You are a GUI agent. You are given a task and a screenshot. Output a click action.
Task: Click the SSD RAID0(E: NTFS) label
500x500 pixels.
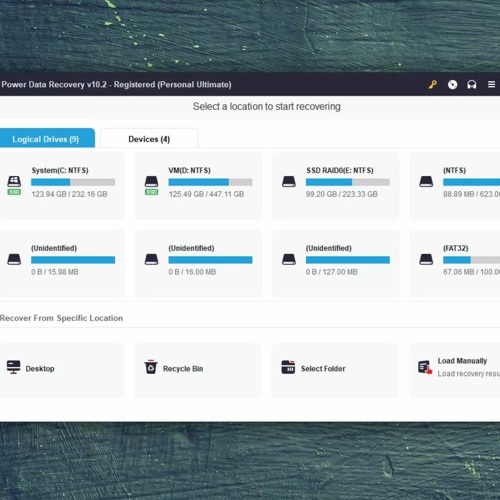(340, 170)
